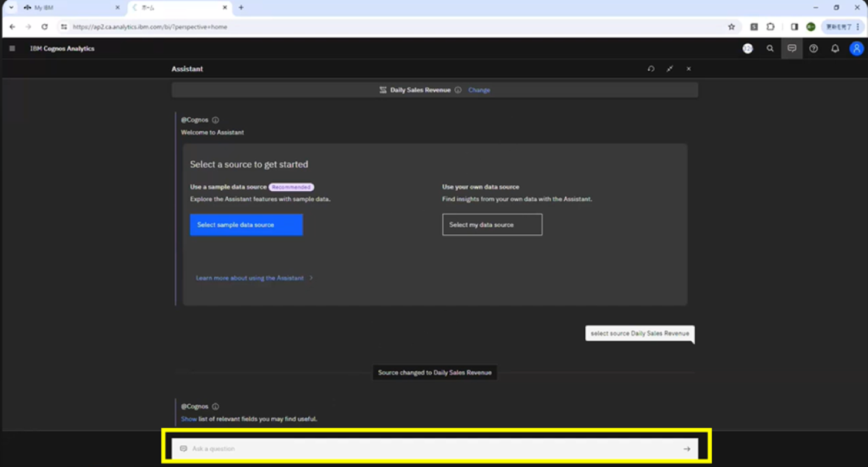Screen dimensions: 868x467
Task: Open the browser side panel icon
Action: pos(794,27)
